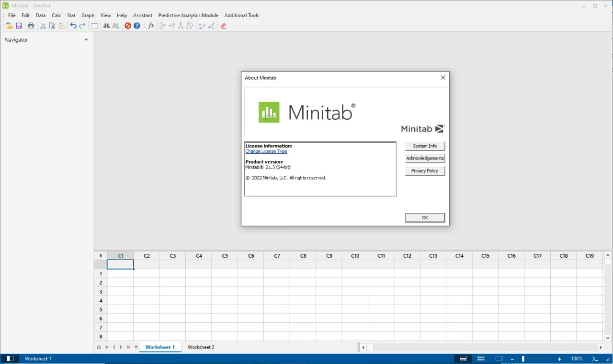Open the Graph menu
Image resolution: width=613 pixels, height=364 pixels.
pyautogui.click(x=88, y=15)
